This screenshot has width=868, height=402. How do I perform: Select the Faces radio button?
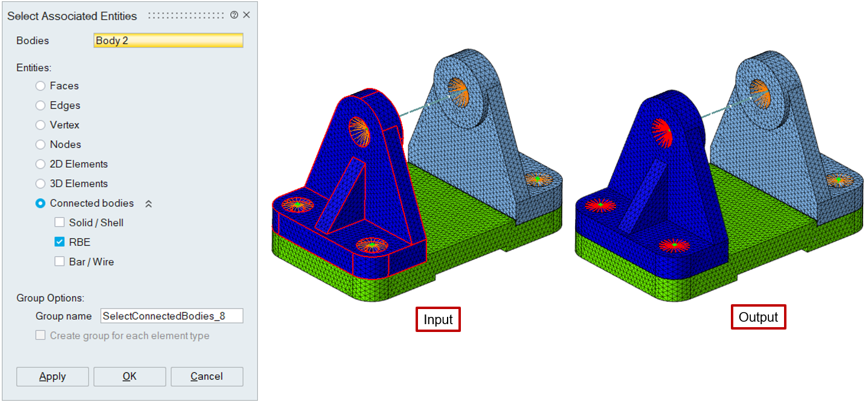[x=40, y=86]
